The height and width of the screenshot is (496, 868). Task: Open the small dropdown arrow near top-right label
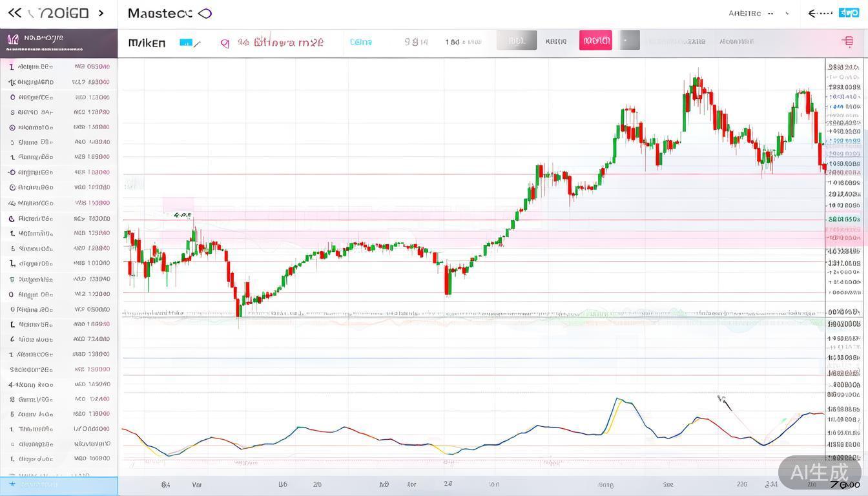pyautogui.click(x=787, y=14)
